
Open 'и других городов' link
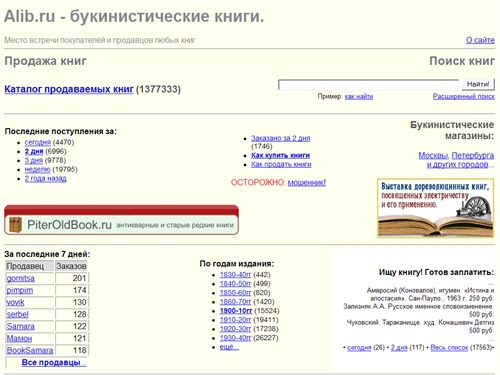pos(458,165)
